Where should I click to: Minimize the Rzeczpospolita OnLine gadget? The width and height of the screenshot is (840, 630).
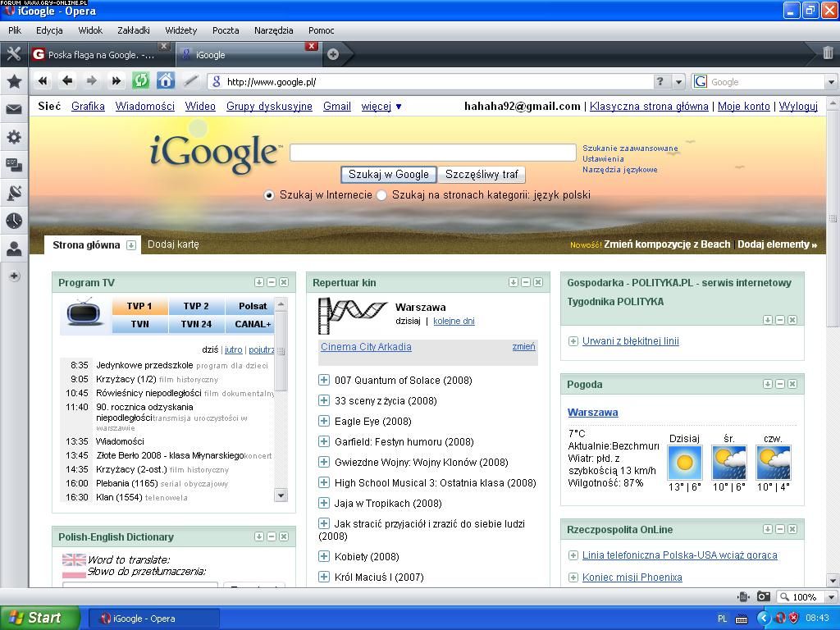click(x=780, y=529)
